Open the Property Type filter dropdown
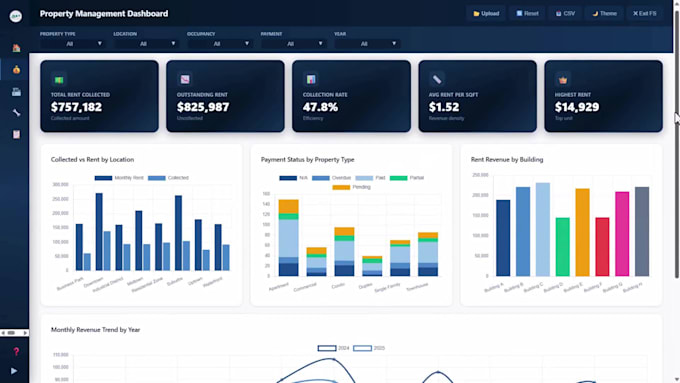Image resolution: width=680 pixels, height=383 pixels. (x=72, y=44)
